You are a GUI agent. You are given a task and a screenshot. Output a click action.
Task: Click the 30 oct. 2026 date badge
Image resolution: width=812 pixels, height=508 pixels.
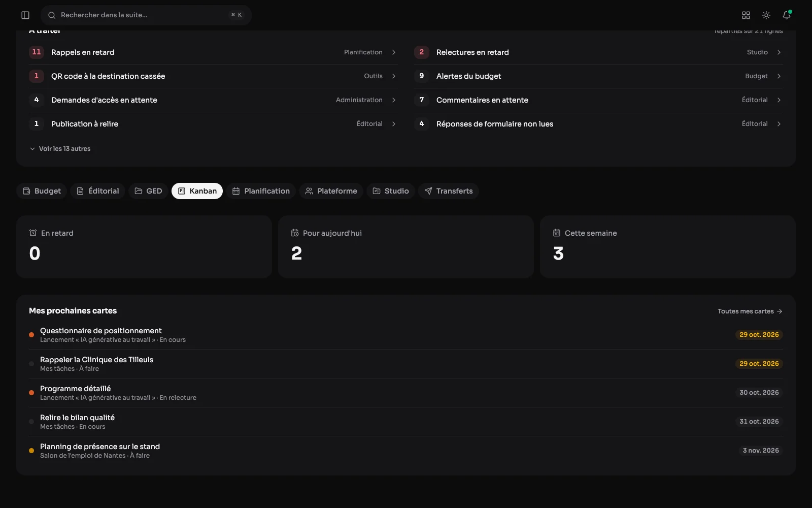[759, 393]
